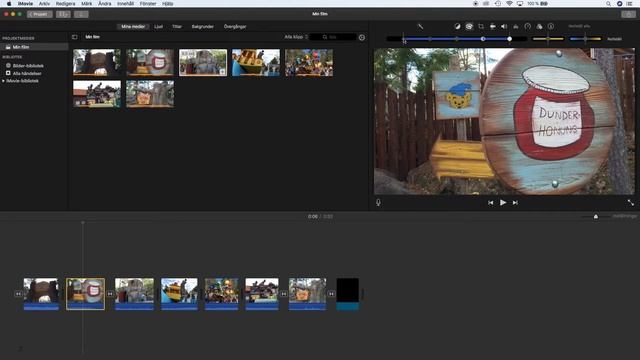Open the Fönster menu

148,4
